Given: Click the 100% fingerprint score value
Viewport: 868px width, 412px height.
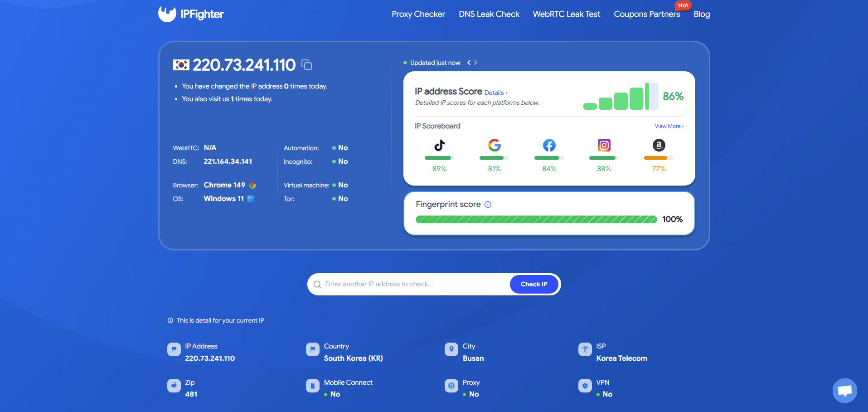Looking at the screenshot, I should click(x=673, y=220).
